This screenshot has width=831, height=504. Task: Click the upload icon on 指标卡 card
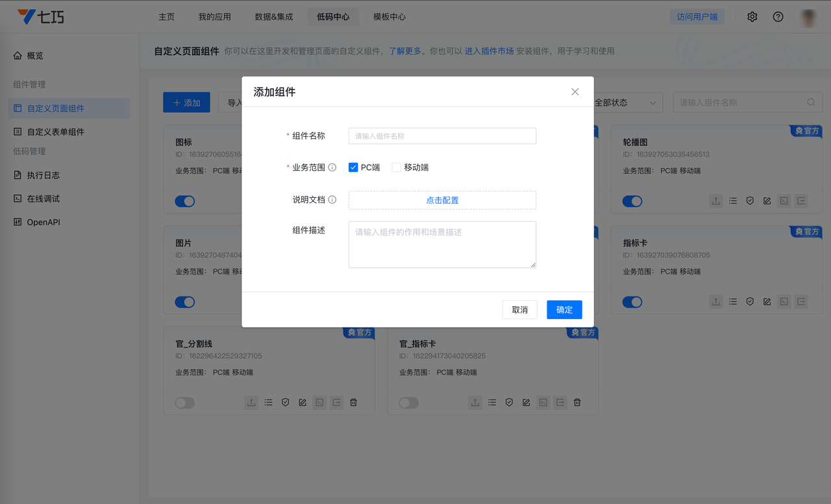coord(715,302)
